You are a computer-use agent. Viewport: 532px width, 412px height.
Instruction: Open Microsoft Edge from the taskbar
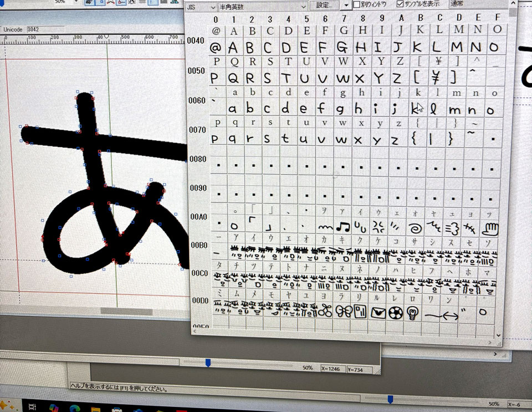[74, 408]
